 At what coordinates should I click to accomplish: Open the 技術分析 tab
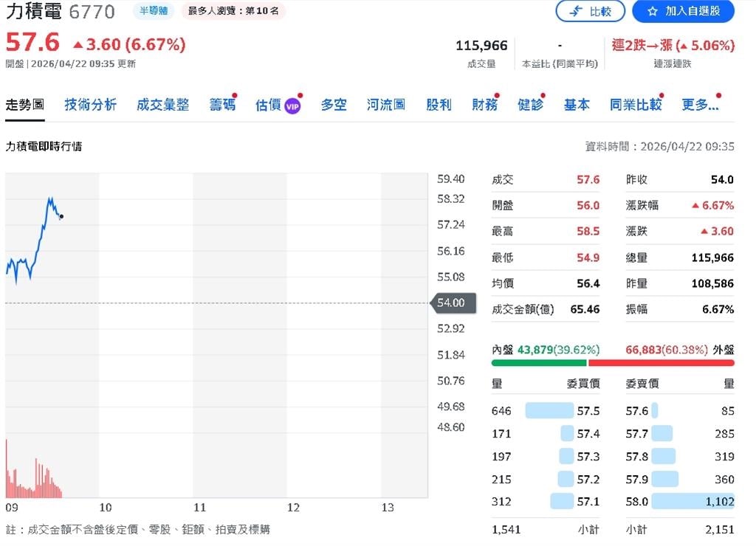90,104
